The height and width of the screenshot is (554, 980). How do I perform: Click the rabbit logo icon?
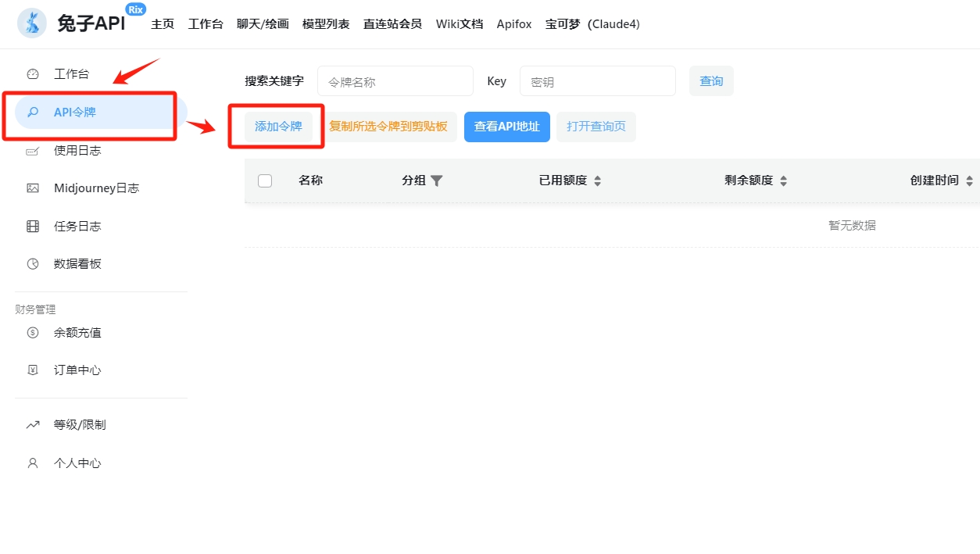(x=32, y=23)
